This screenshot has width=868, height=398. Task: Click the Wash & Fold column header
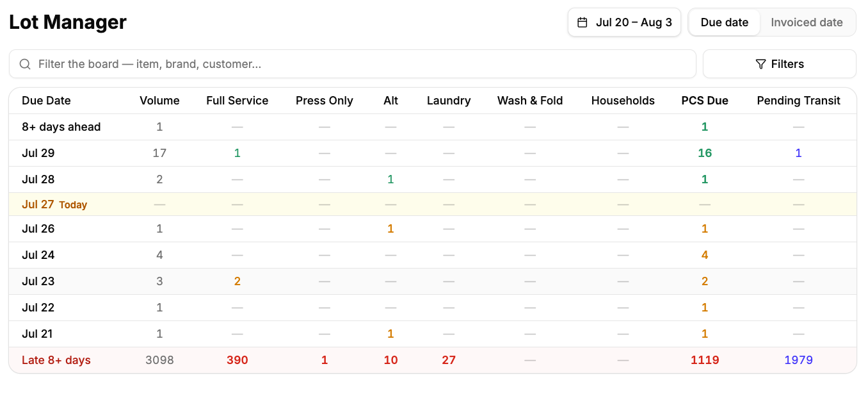[530, 101]
